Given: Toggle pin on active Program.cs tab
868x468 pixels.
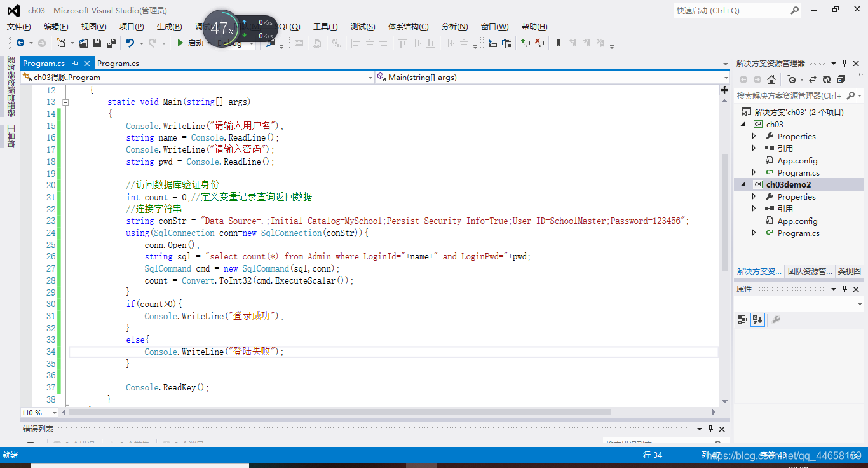Looking at the screenshot, I should (75, 63).
